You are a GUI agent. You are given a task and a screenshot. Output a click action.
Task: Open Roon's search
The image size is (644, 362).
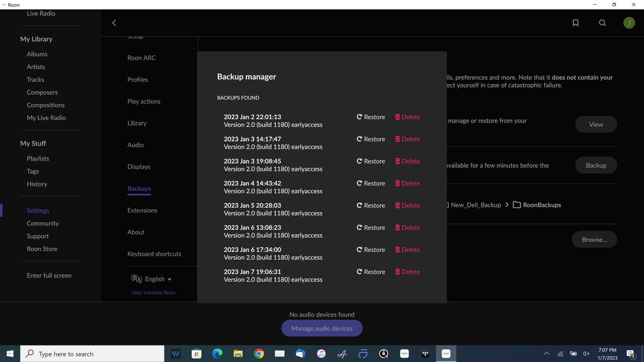tap(602, 23)
